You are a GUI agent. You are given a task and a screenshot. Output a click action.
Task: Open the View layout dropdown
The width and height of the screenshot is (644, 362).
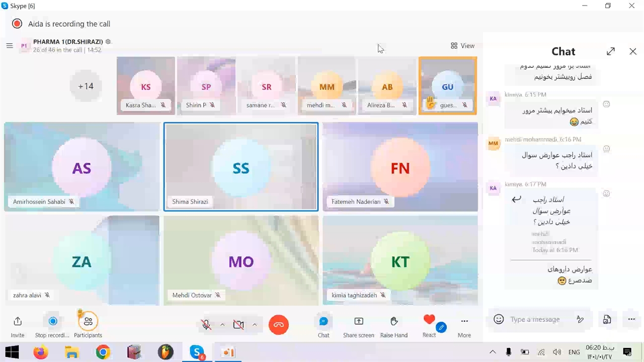point(462,46)
